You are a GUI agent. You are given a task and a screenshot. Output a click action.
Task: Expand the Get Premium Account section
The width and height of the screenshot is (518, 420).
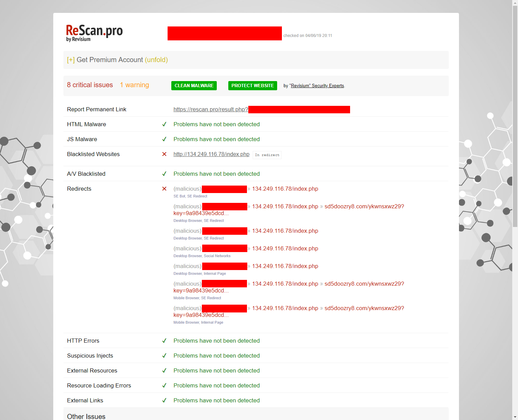tap(156, 60)
